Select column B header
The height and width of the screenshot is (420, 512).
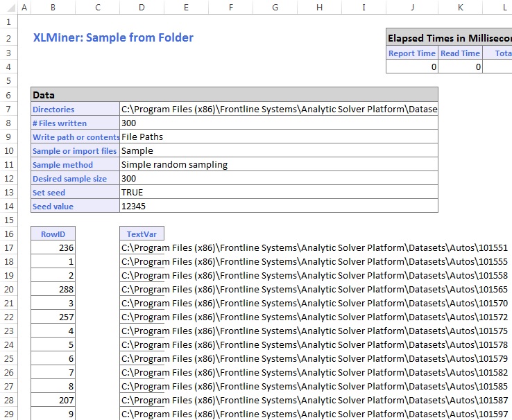[53, 7]
